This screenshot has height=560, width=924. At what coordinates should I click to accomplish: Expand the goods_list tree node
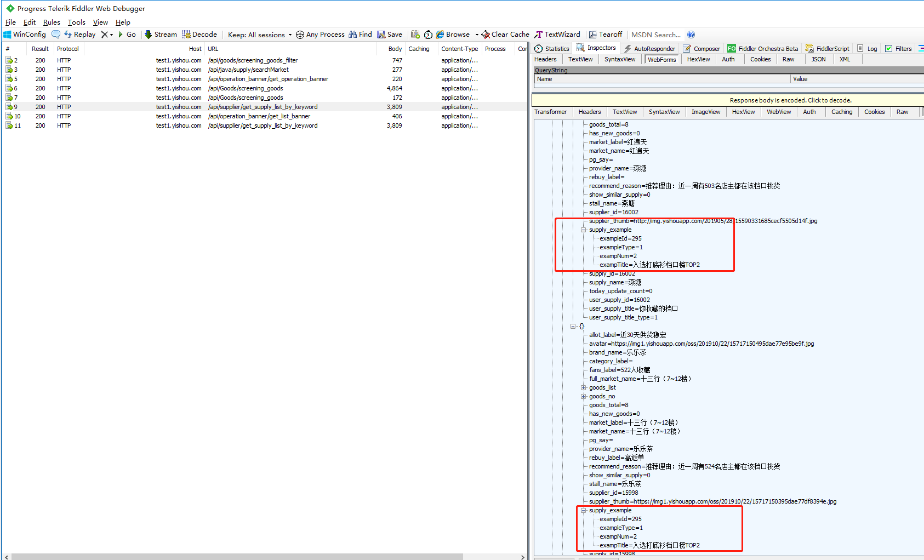584,388
